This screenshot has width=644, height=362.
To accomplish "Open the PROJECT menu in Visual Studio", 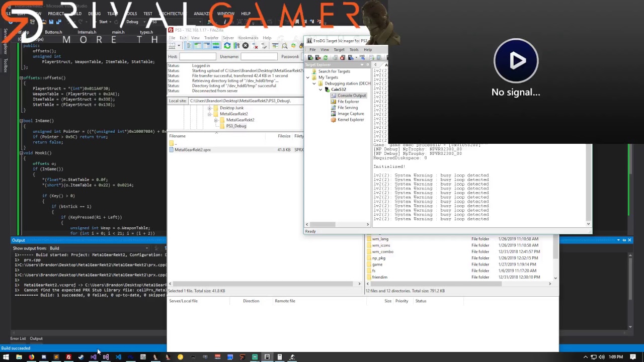I will pyautogui.click(x=56, y=14).
